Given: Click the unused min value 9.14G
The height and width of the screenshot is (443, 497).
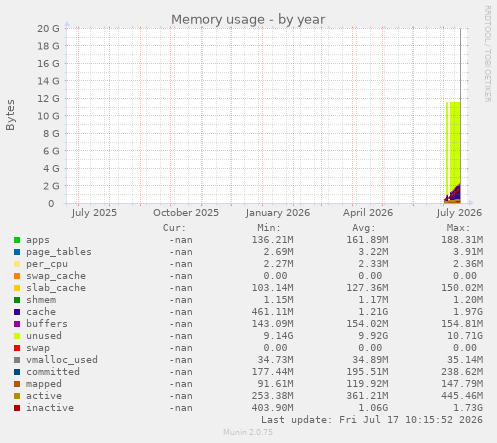Looking at the screenshot, I should pyautogui.click(x=278, y=336).
